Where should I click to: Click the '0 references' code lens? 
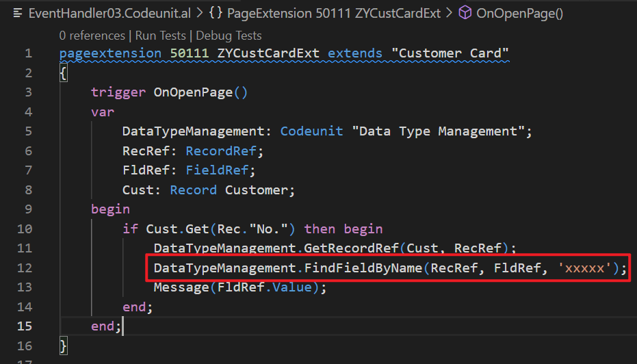(92, 36)
